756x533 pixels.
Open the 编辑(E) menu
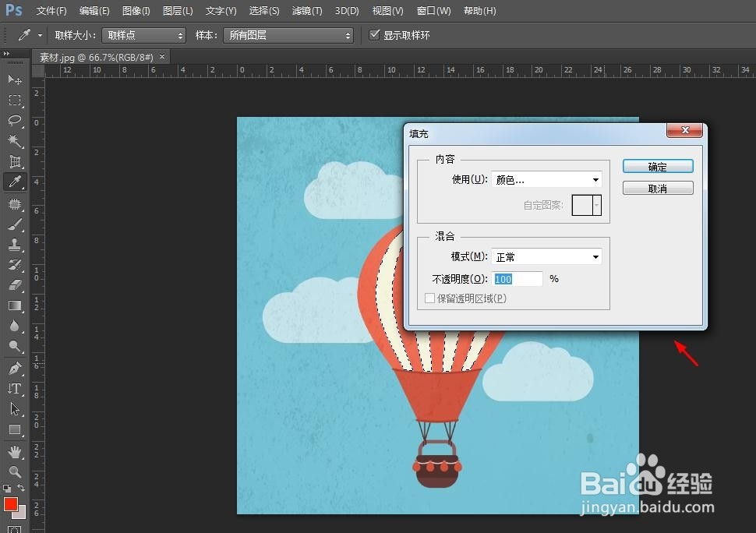[94, 11]
